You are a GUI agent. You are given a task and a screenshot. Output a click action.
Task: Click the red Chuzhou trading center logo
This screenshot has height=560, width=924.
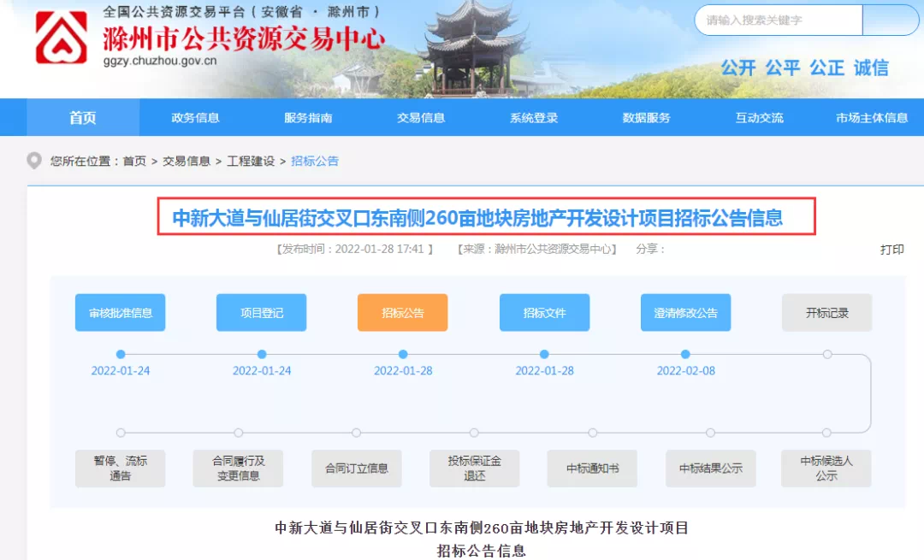[61, 38]
